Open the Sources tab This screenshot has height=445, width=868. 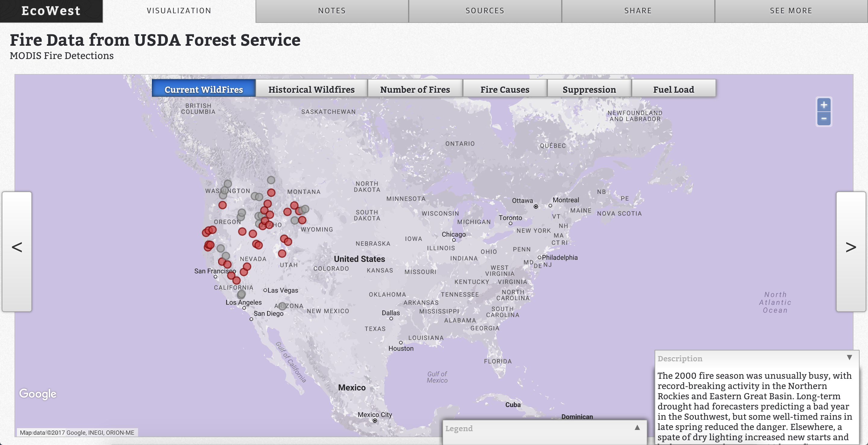tap(485, 11)
